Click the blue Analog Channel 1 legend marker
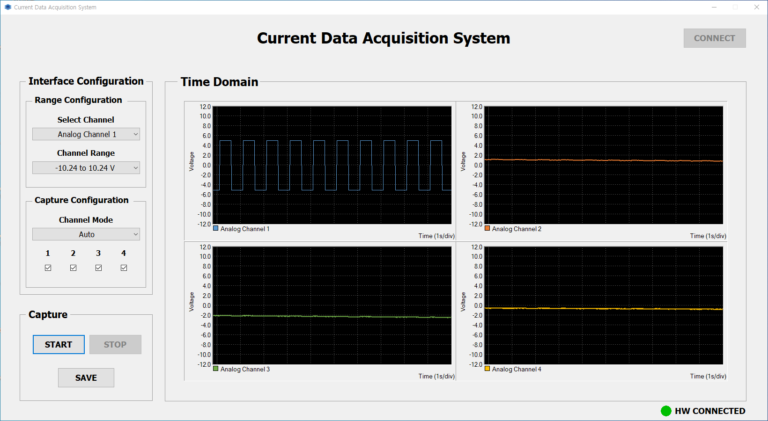768x421 pixels. pyautogui.click(x=216, y=229)
